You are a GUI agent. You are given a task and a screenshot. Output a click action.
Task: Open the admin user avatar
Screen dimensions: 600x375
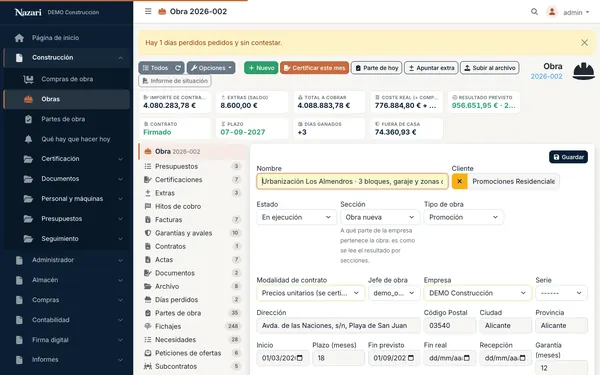point(552,12)
